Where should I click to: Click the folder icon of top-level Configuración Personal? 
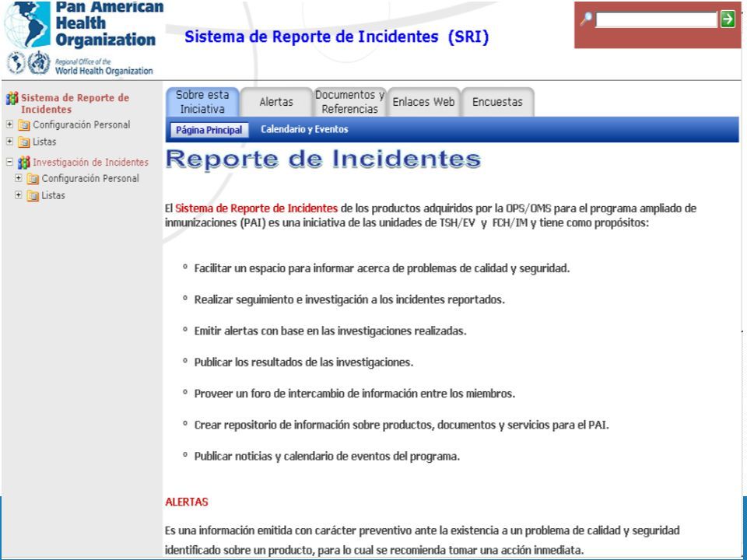[24, 125]
